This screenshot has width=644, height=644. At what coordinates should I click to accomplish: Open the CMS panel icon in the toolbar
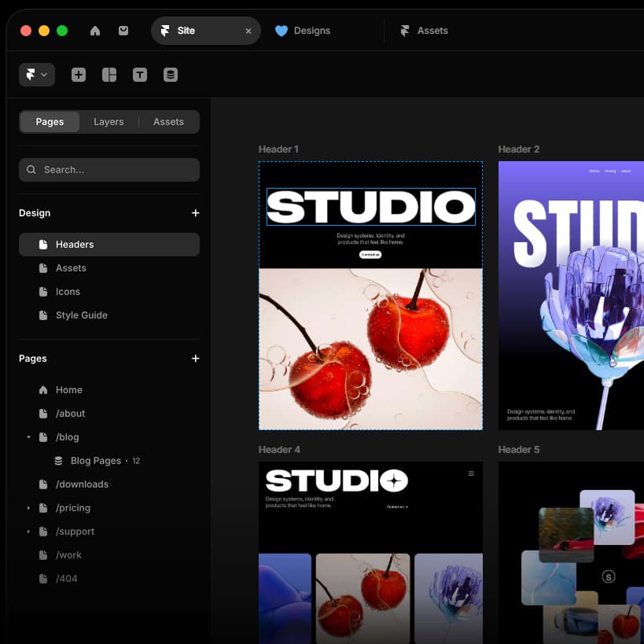(x=171, y=74)
